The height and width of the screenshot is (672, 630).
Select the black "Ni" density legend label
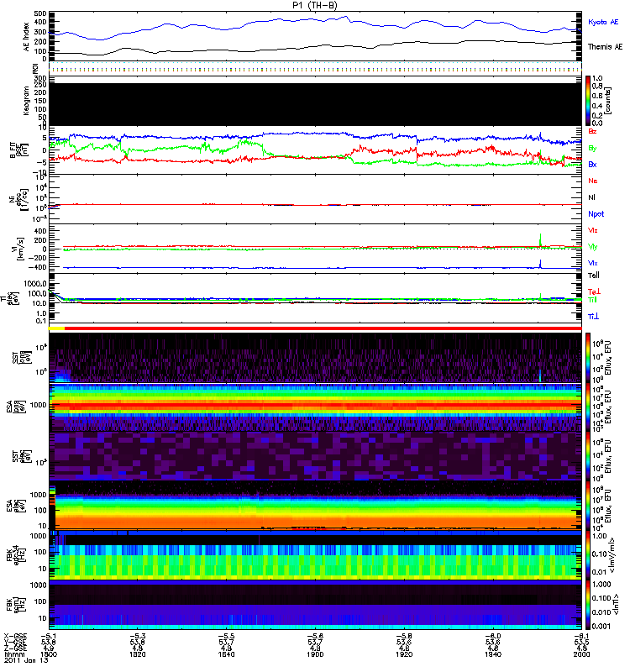pyautogui.click(x=591, y=197)
